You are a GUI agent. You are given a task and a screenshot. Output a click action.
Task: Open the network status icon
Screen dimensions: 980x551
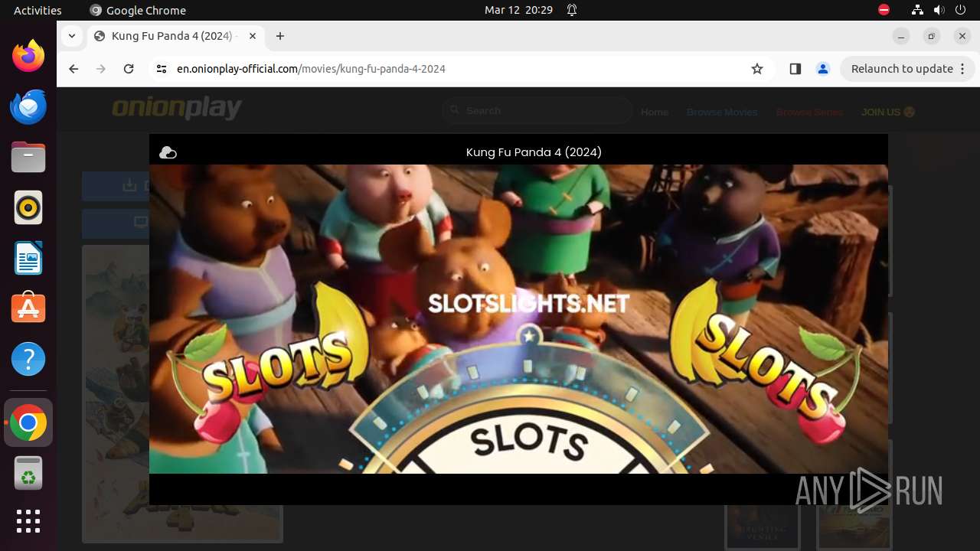[x=917, y=10]
